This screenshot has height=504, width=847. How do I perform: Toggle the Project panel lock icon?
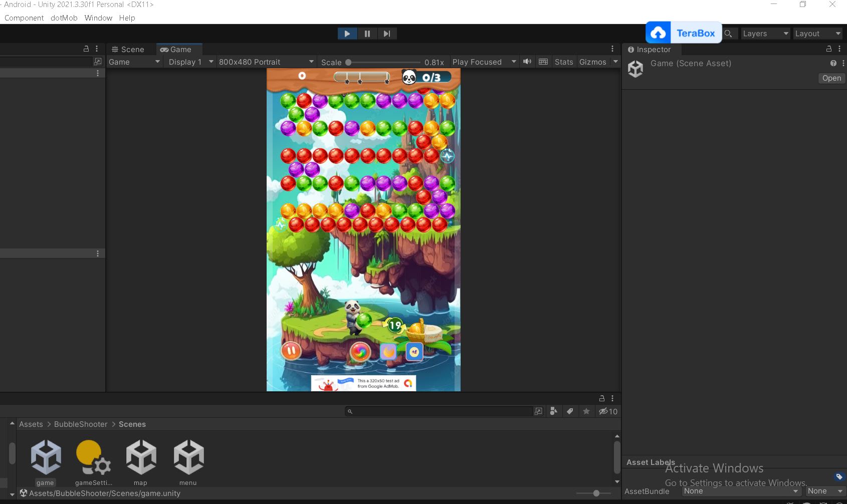(x=602, y=398)
